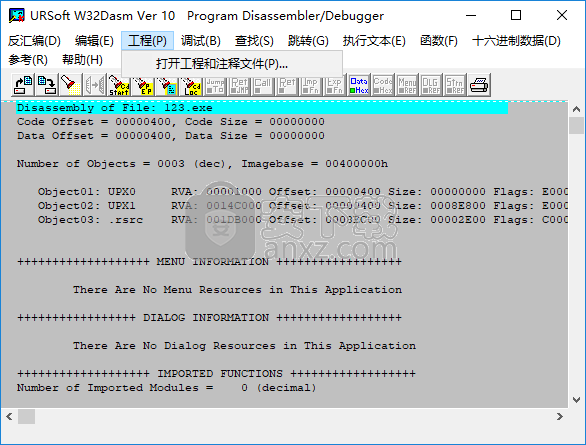Click the go to page flashlight icon
Screen dimensions: 586x445
click(167, 85)
